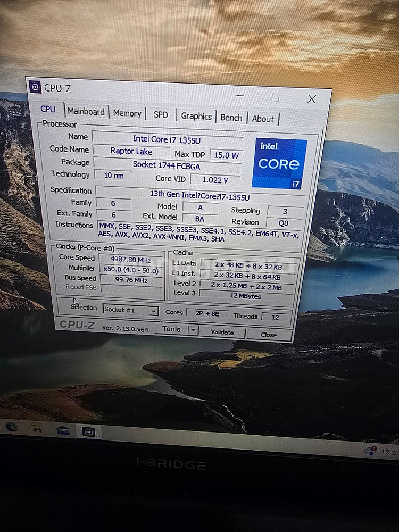Open the Mail app on the taskbar
Image resolution: width=399 pixels, height=532 pixels.
click(63, 430)
